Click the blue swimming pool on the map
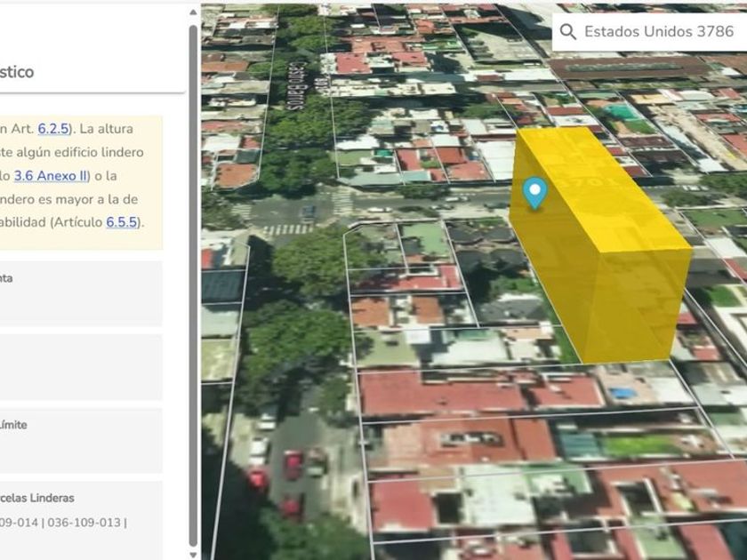The image size is (747, 560). [x=622, y=392]
